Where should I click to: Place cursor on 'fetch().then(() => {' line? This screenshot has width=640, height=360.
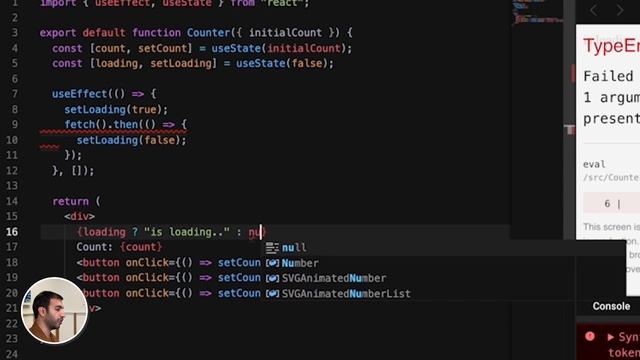125,124
